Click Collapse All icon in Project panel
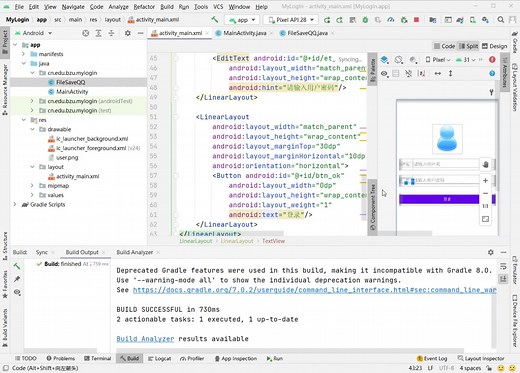This screenshot has height=373, width=520. 111,33
